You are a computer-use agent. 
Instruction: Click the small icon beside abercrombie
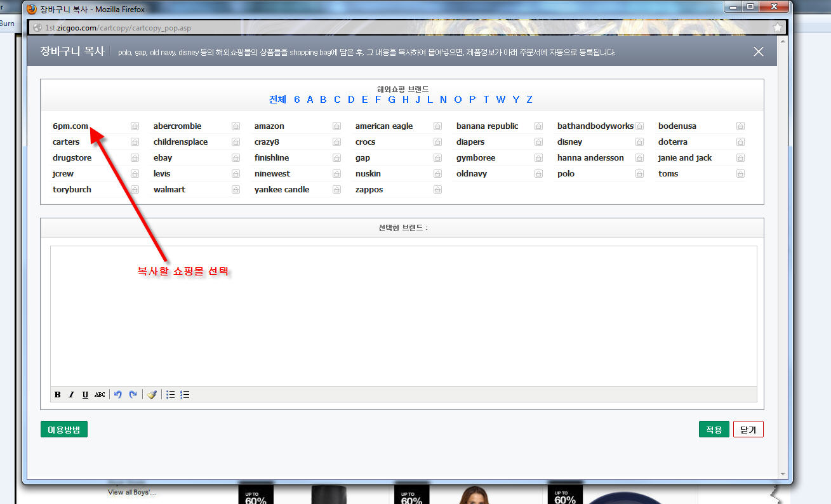236,126
